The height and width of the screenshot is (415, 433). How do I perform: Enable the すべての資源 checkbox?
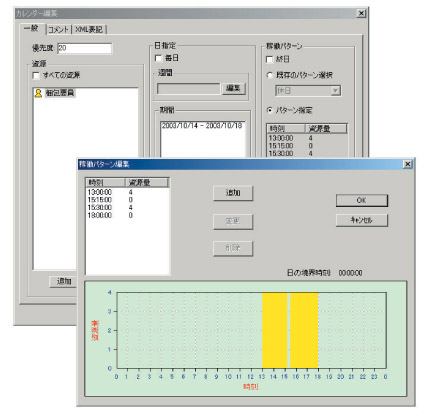coord(36,75)
